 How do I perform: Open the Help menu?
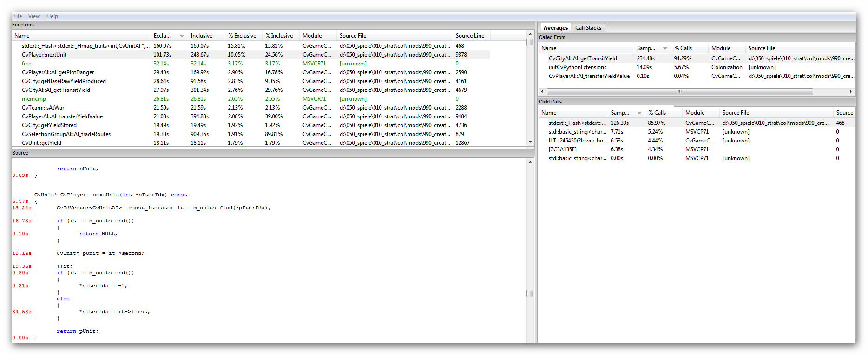(x=52, y=16)
